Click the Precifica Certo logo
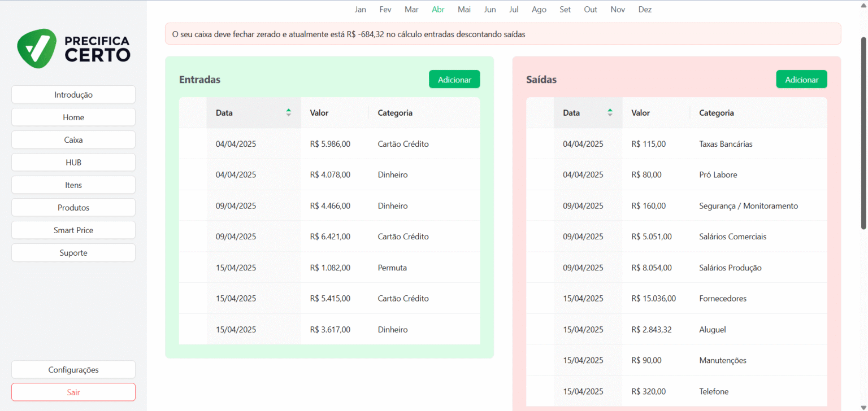 (x=73, y=48)
